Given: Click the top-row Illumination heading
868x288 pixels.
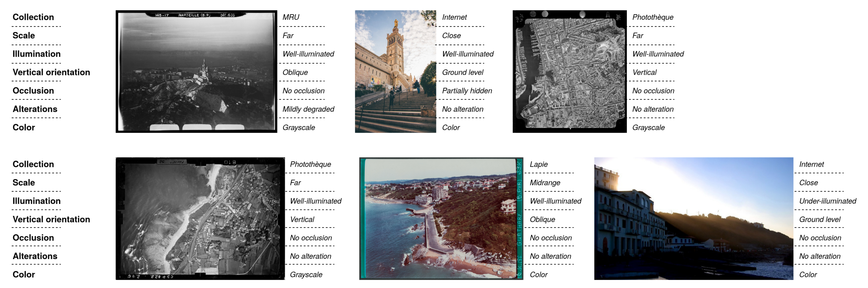Looking at the screenshot, I should click(x=36, y=54).
